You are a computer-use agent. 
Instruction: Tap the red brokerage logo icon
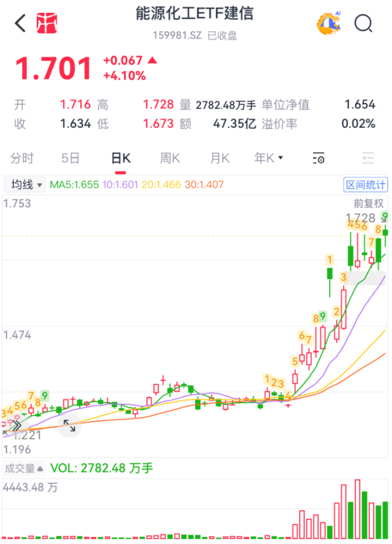click(x=47, y=23)
